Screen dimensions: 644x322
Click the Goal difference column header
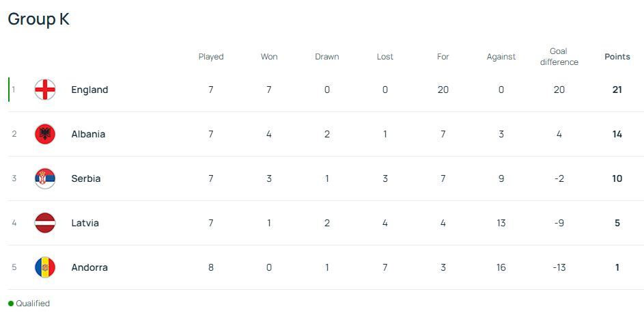tap(559, 57)
